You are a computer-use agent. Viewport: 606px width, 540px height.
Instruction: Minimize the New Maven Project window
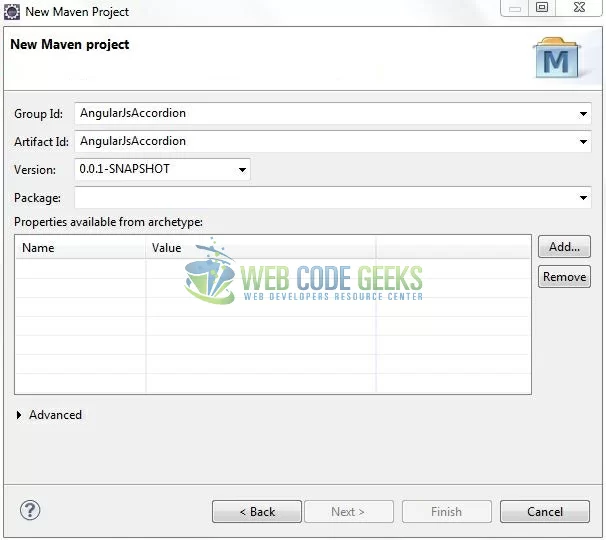[x=514, y=8]
